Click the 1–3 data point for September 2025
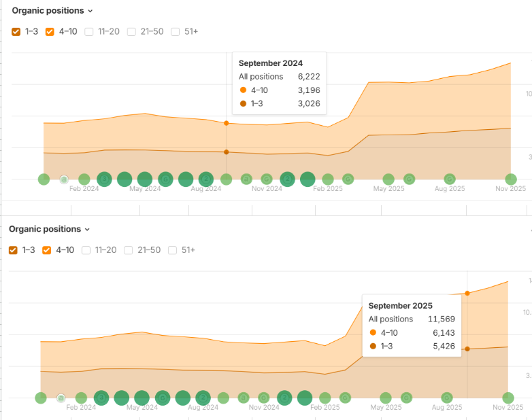 (x=467, y=349)
